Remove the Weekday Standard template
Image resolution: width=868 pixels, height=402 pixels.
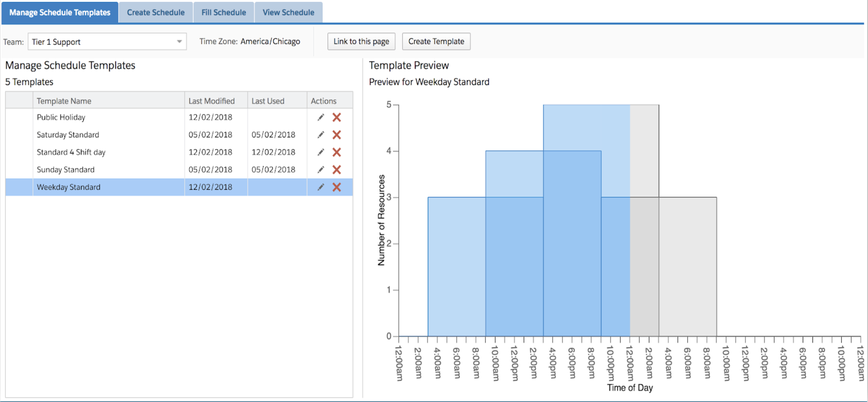pos(337,187)
